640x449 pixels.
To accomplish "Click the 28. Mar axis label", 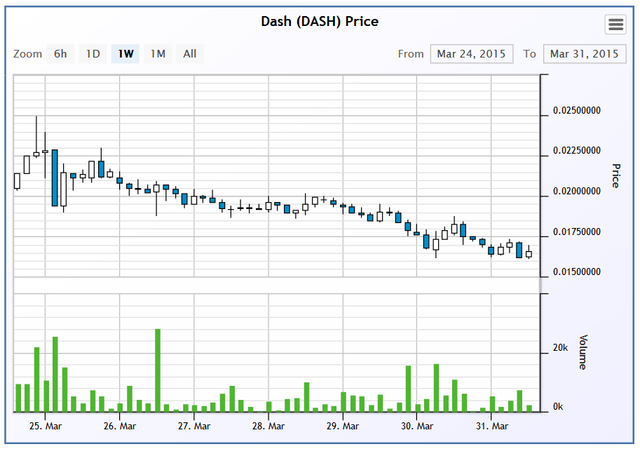I will pos(268,426).
